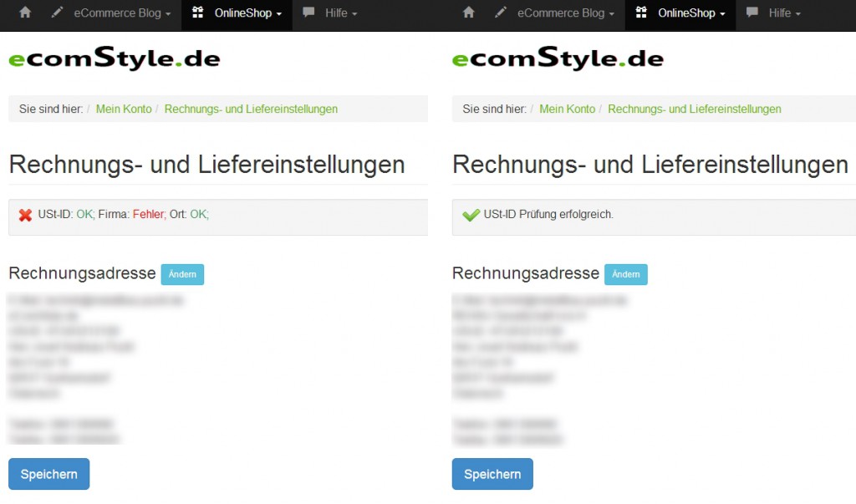
Task: Click the red 'Fehler;' status text
Action: (149, 214)
